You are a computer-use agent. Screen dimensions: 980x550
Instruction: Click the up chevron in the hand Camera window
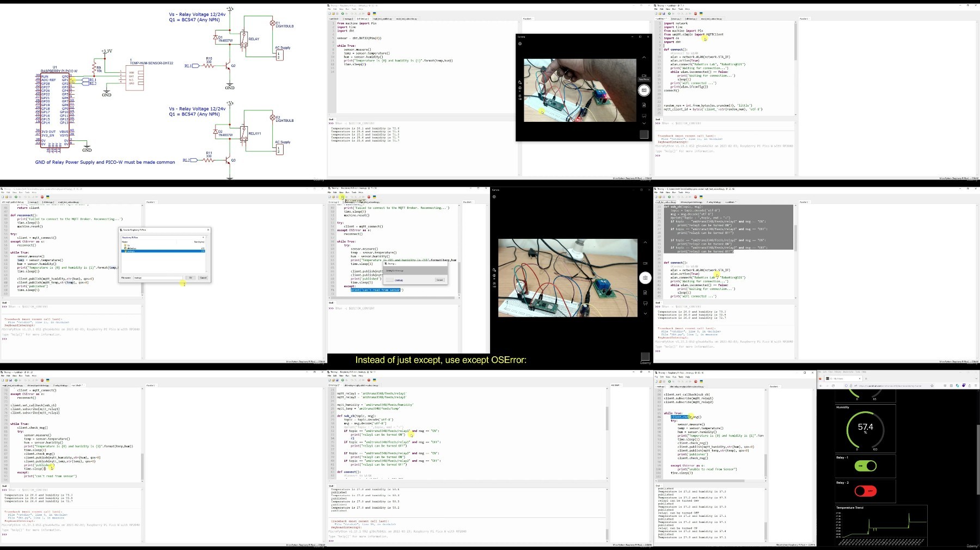[x=644, y=58]
